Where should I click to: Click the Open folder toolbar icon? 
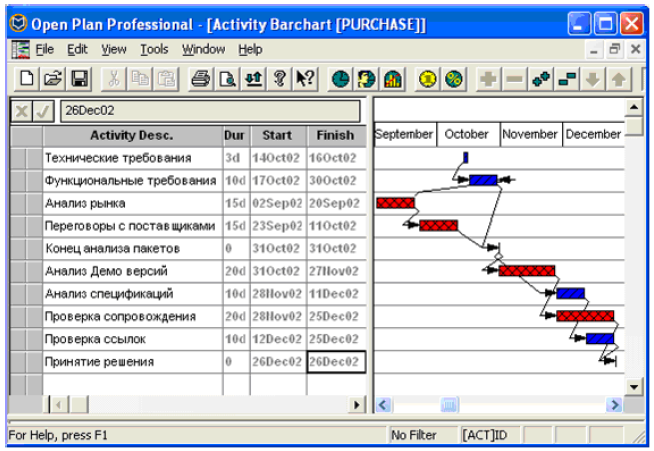pos(53,79)
